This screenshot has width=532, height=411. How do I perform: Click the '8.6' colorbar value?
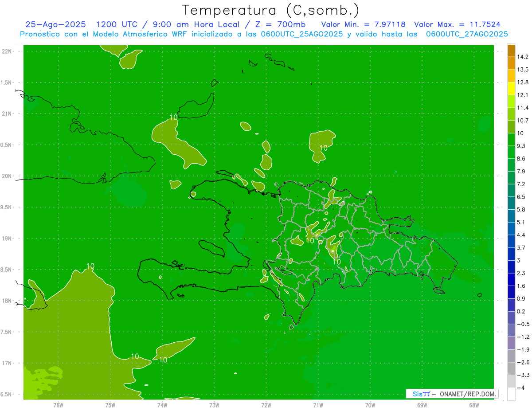click(521, 159)
